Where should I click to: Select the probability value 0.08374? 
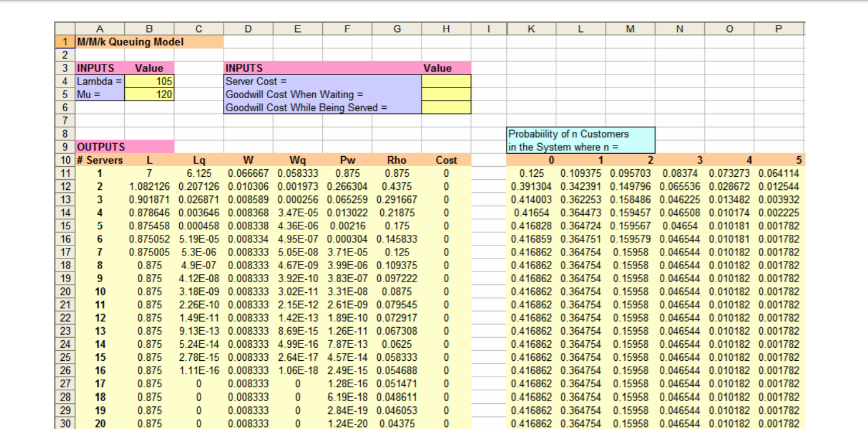tap(680, 173)
